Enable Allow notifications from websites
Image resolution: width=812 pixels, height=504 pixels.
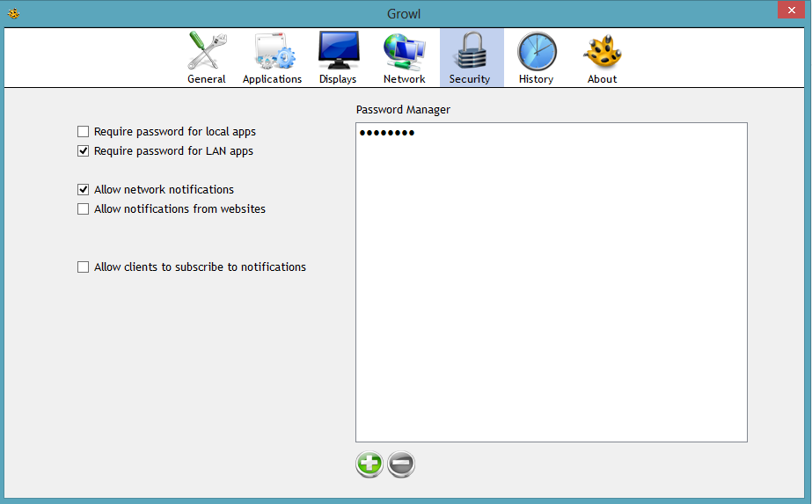[83, 208]
